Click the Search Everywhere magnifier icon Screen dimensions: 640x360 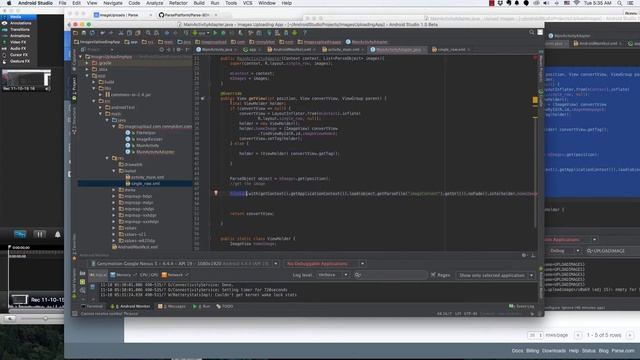click(x=531, y=32)
